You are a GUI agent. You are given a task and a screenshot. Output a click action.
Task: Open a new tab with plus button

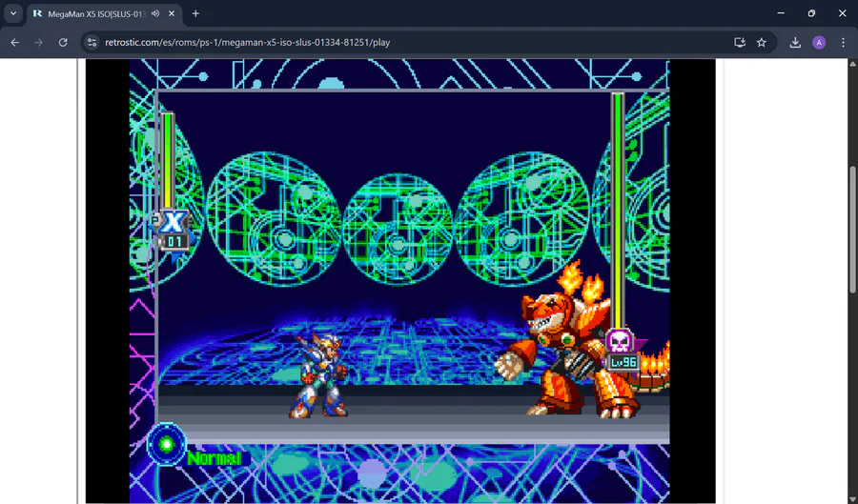coord(195,13)
